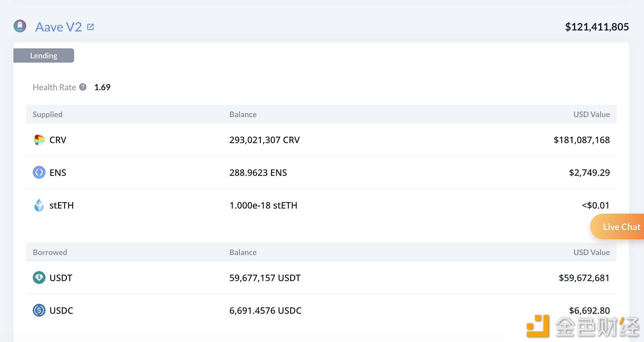Screen dimensions: 644x342
Task: Click the $59,672,681 USD value
Action: click(584, 278)
